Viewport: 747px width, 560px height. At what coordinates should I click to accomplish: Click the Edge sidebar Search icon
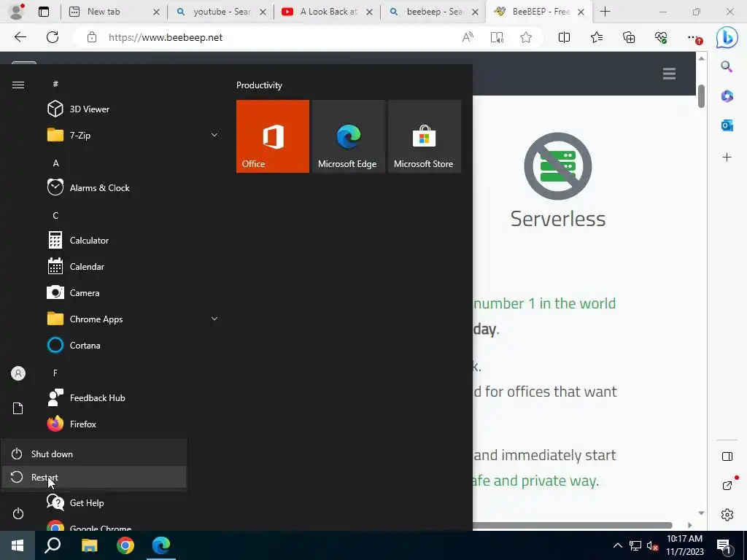tap(727, 66)
